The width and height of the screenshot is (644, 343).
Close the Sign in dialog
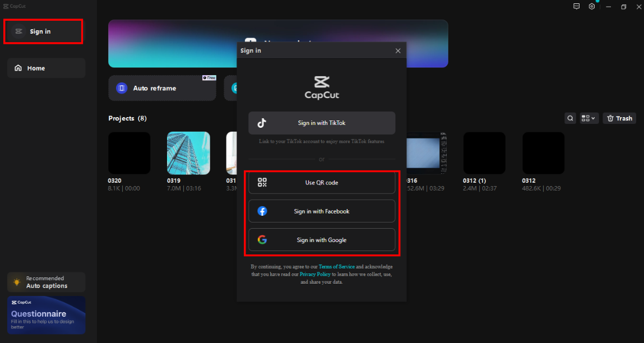pos(397,50)
